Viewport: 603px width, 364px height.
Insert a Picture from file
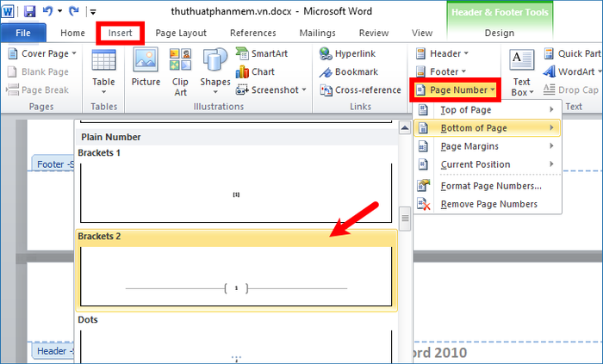point(146,68)
